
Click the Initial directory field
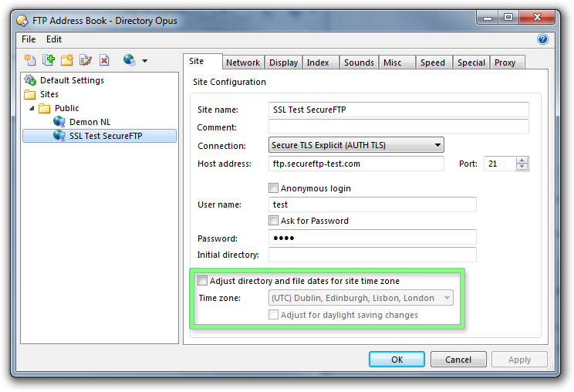pos(373,255)
